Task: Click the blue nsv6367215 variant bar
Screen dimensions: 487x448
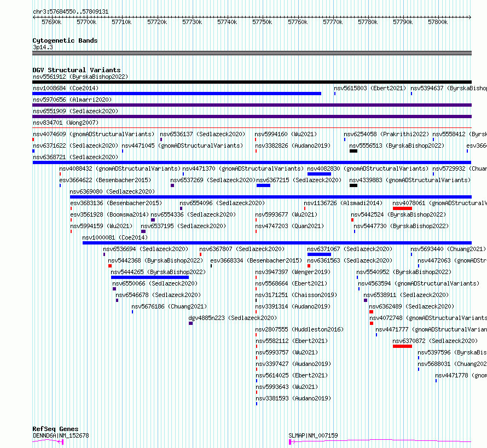Action: (263, 185)
